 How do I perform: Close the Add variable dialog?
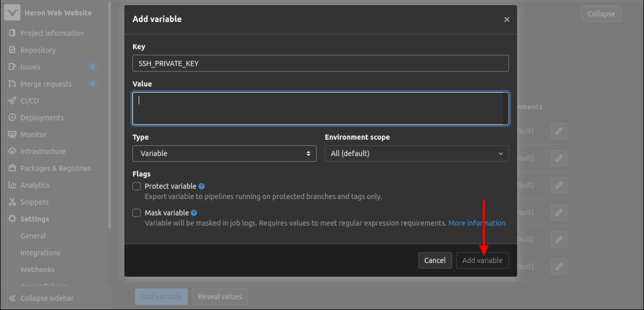(507, 19)
